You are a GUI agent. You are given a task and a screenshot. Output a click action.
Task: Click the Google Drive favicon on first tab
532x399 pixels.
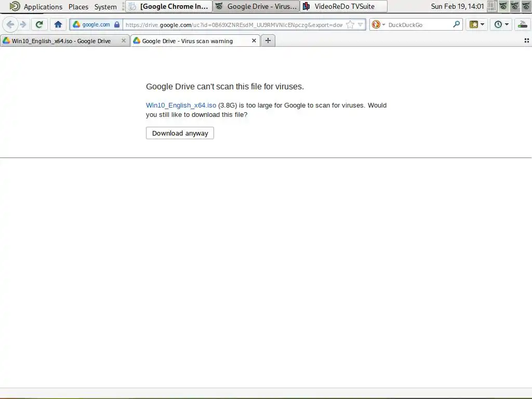pos(6,41)
